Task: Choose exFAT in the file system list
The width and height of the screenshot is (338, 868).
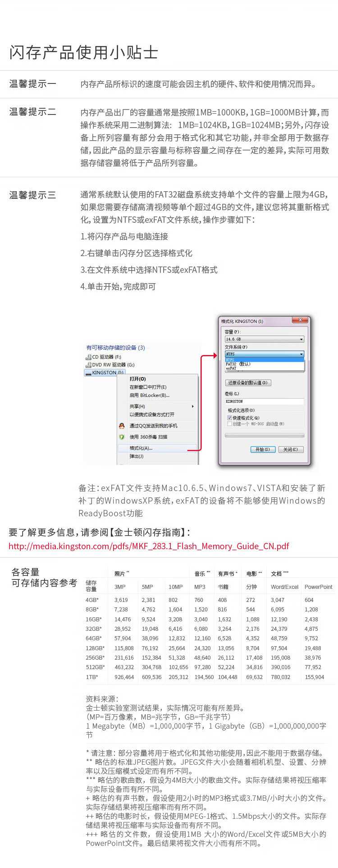Action: pos(231,368)
